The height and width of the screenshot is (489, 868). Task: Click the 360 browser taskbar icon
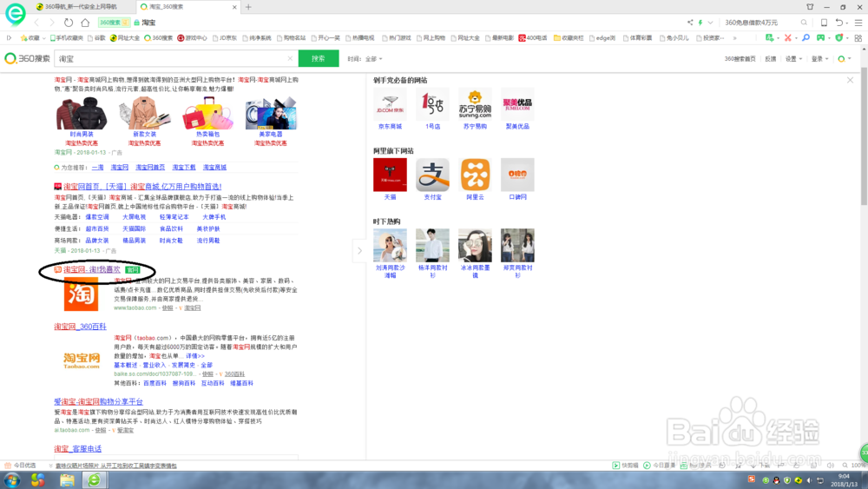(94, 479)
